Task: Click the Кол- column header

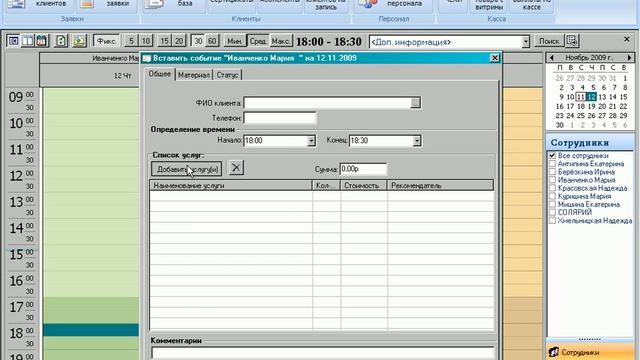Action: 327,185
